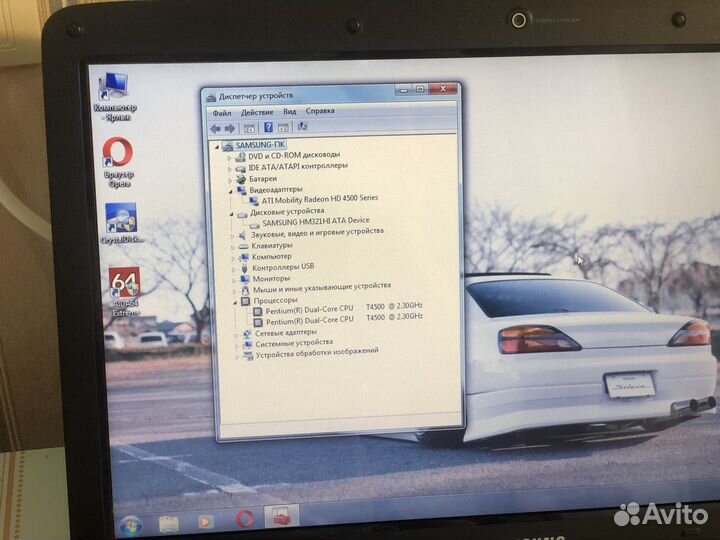The width and height of the screenshot is (720, 540).
Task: Open the Действие menu
Action: point(257,112)
